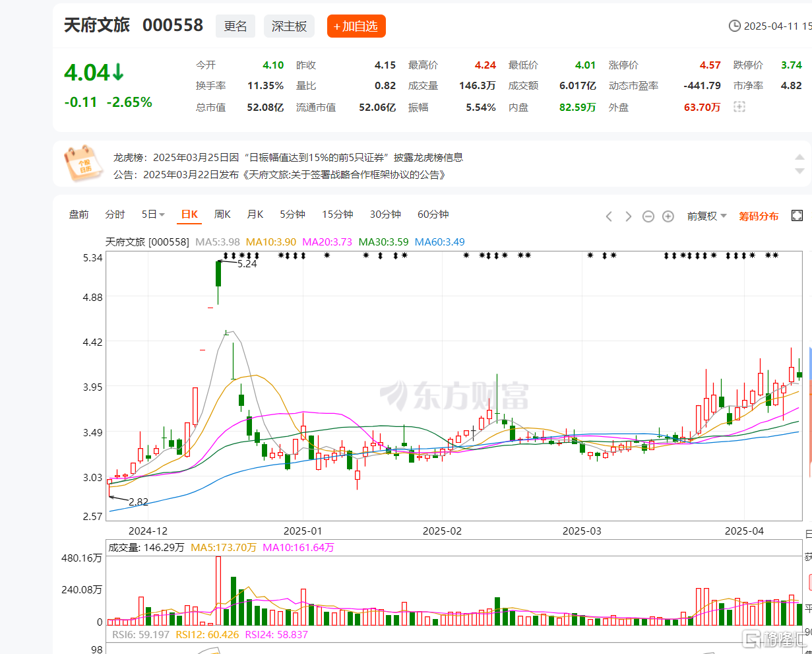Image resolution: width=812 pixels, height=654 pixels.
Task: Click the 2.82 low price marker
Action: [139, 502]
